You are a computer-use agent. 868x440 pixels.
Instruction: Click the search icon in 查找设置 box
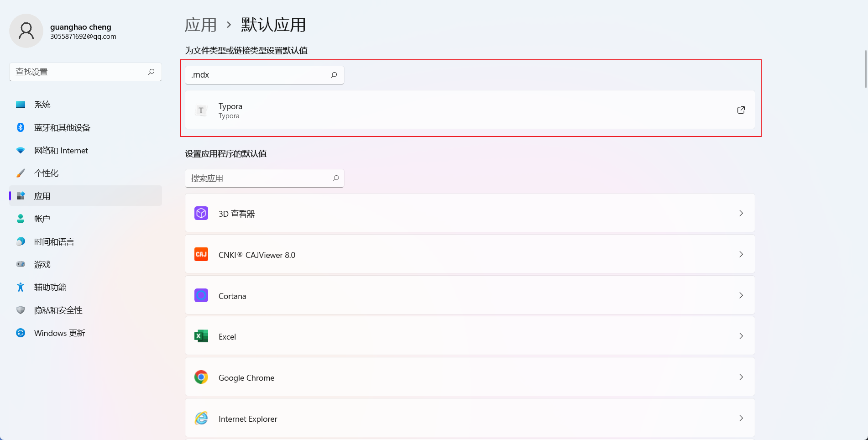(152, 72)
